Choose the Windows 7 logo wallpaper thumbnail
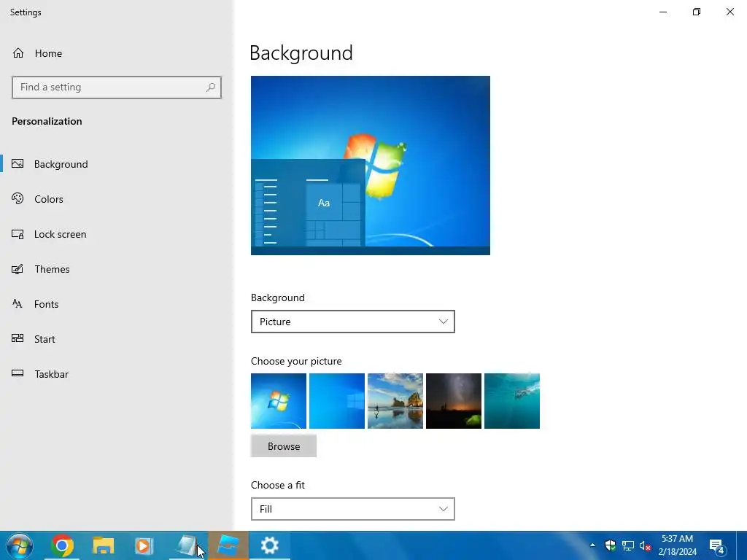Screen dimensions: 747x560 [x=279, y=401]
